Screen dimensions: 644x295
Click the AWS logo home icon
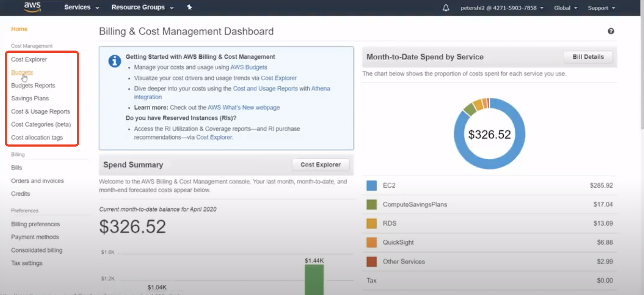point(32,7)
